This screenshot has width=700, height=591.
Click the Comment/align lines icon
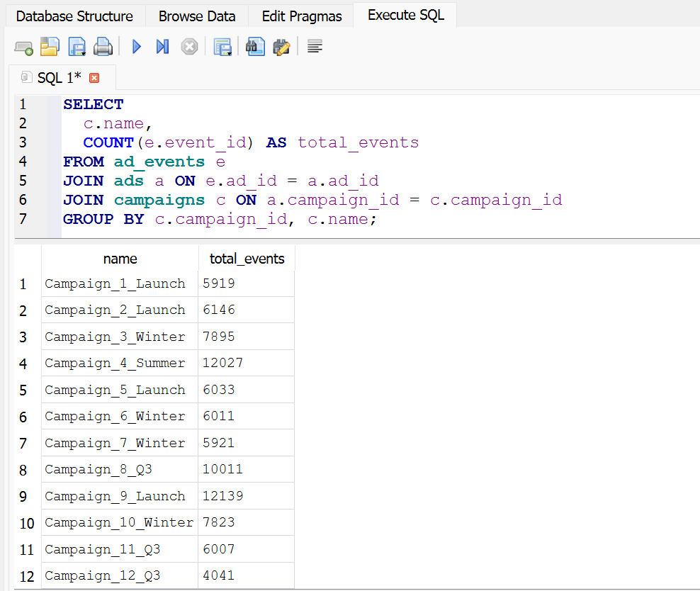coord(315,47)
